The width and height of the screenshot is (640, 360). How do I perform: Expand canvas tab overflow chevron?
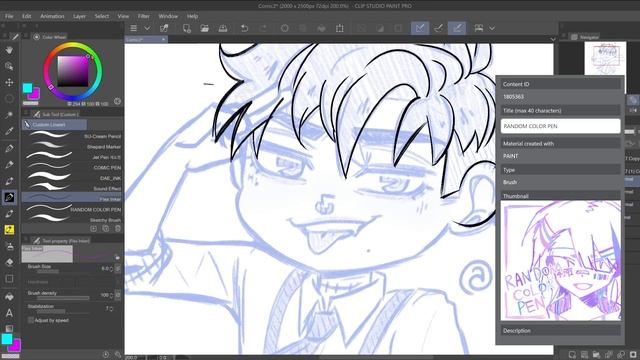pos(553,39)
